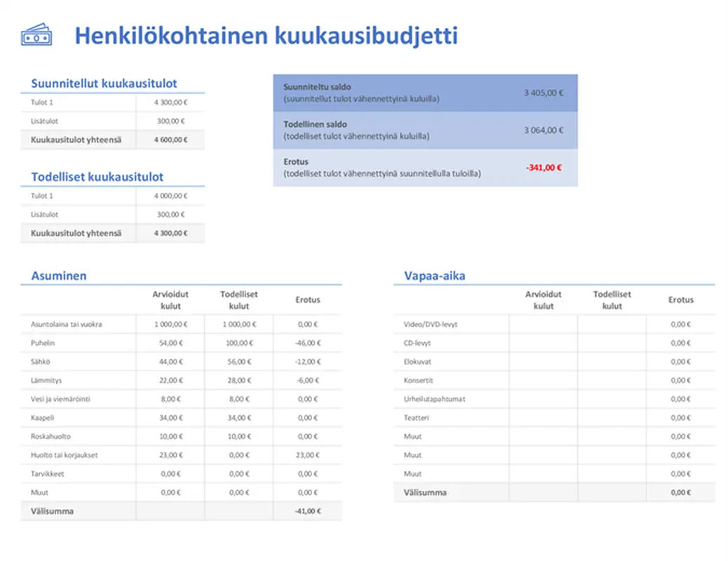Select the 0,00 € Vapaa-aika subtotal
Image resolution: width=728 pixels, height=561 pixels.
click(x=680, y=492)
